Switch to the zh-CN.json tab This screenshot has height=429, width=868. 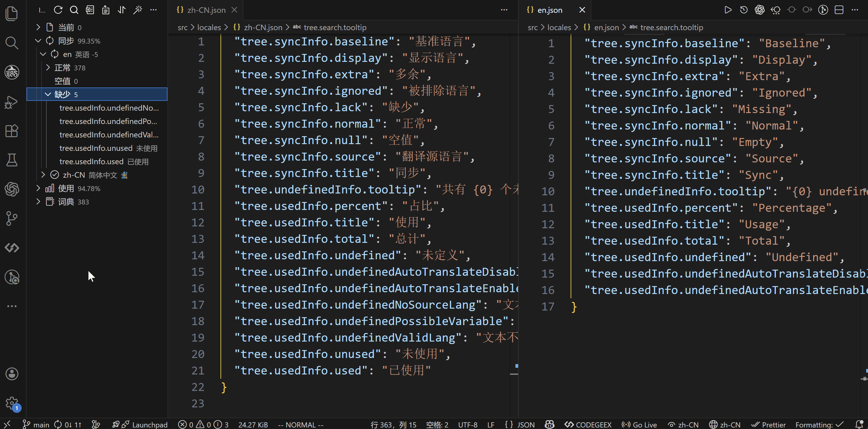[206, 10]
